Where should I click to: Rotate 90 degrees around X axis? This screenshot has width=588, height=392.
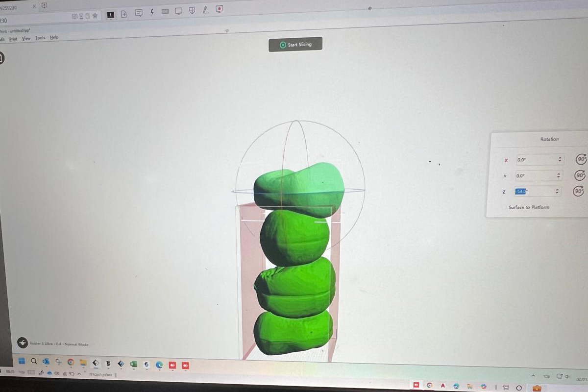(x=581, y=159)
